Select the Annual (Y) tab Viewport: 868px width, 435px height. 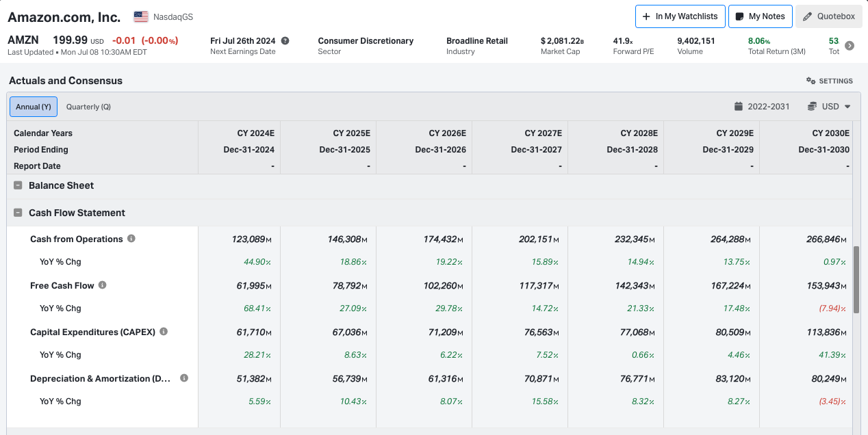point(34,107)
